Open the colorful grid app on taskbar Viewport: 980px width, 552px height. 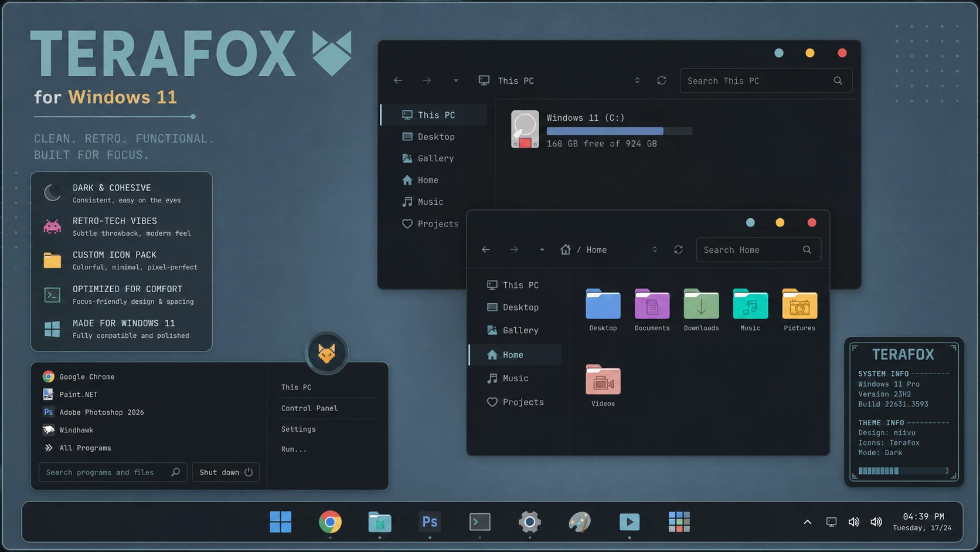pos(679,521)
